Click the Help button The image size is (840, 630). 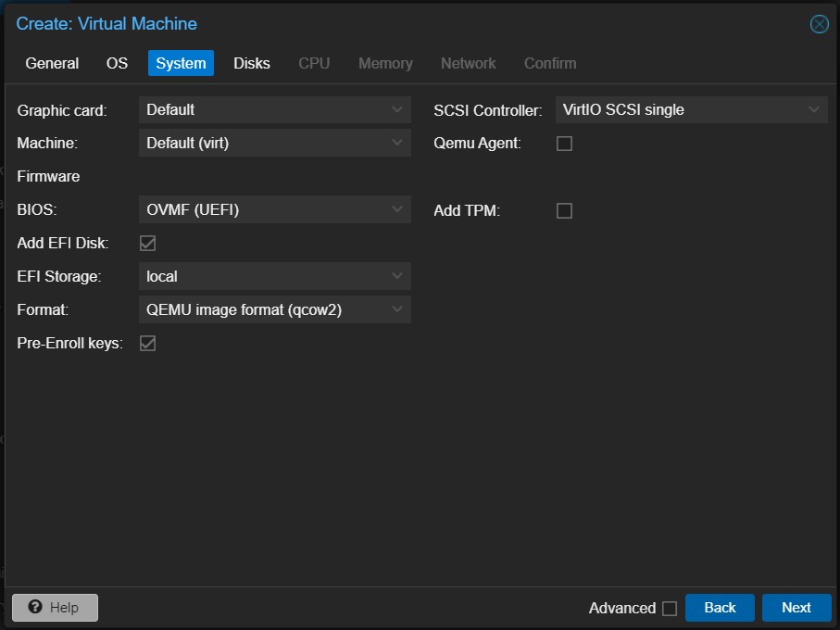pyautogui.click(x=56, y=608)
